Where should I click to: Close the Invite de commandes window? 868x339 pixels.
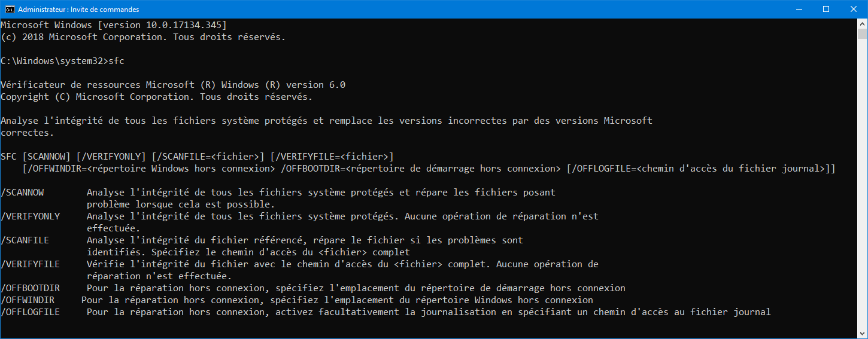point(854,9)
